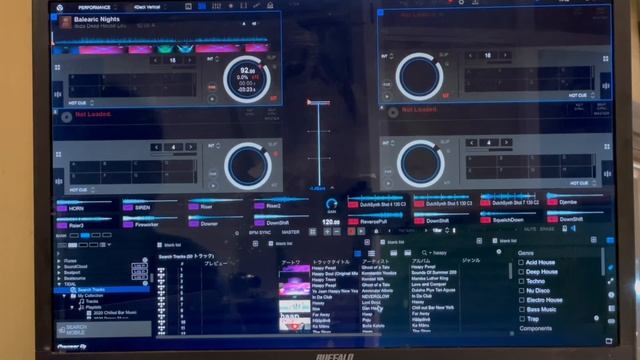This screenshot has width=640, height=360.
Task: Click the sampler BPM plus button
Action: pyautogui.click(x=327, y=232)
